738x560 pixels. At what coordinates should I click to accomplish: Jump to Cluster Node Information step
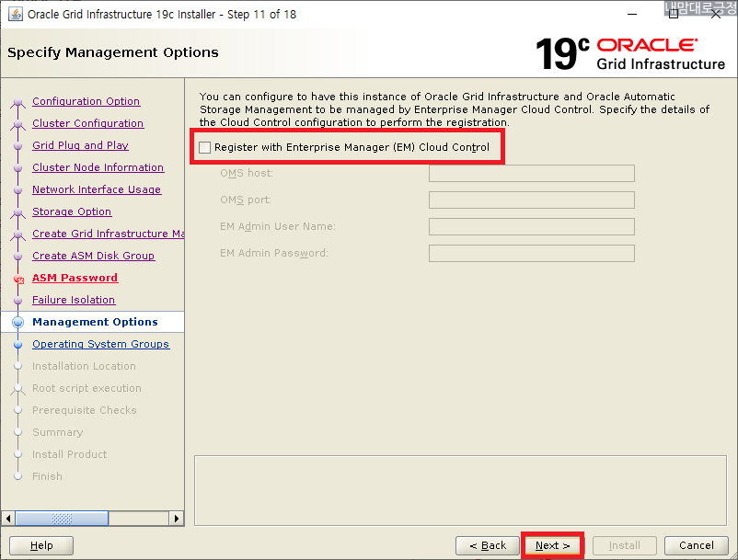click(98, 167)
